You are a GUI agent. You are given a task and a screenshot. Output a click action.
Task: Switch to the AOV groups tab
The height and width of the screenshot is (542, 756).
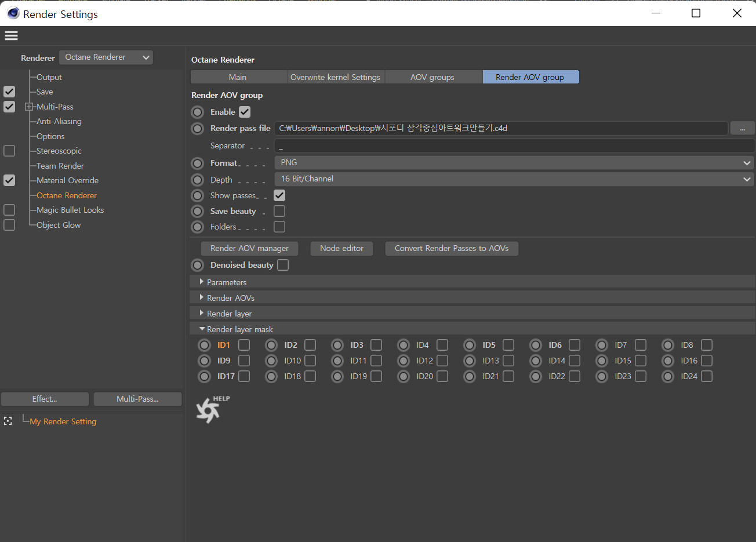click(432, 77)
